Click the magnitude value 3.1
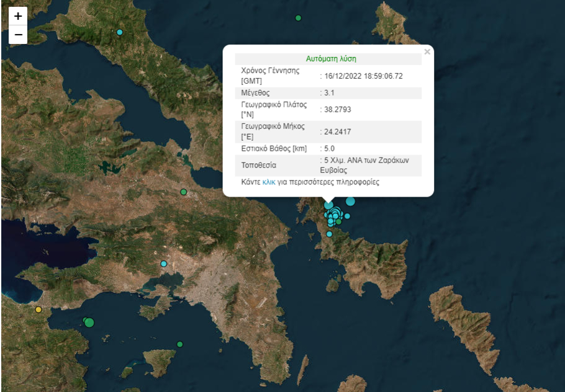Viewport: 565px width, 392px height. [x=329, y=93]
